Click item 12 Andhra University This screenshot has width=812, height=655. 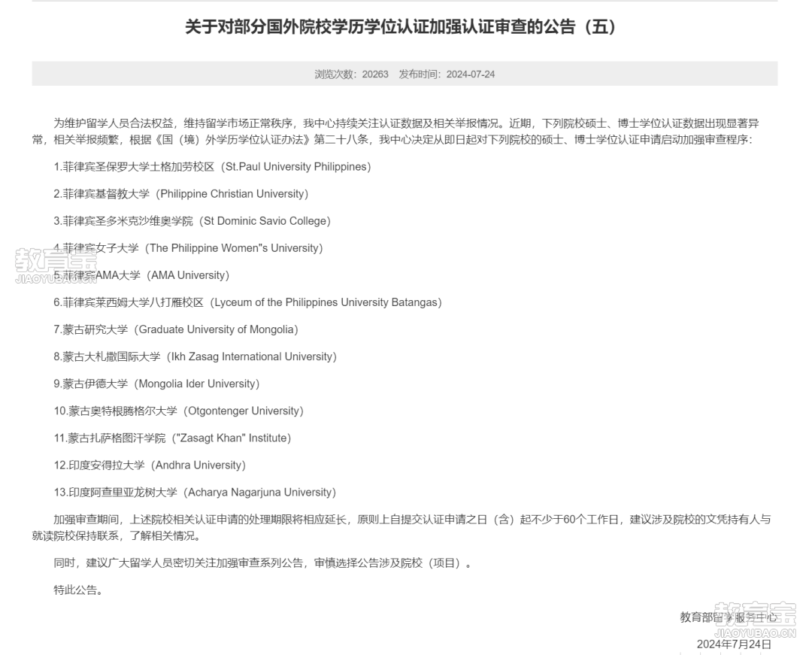[150, 465]
